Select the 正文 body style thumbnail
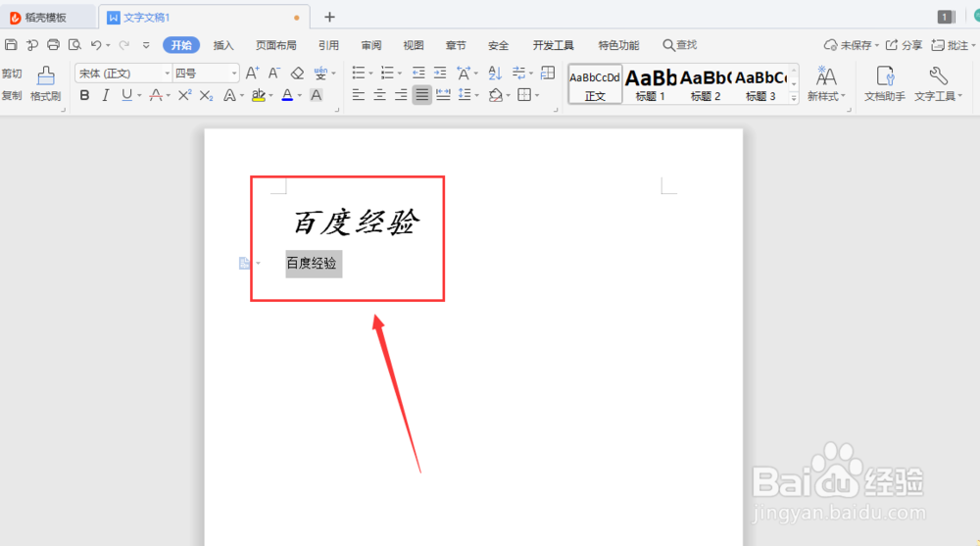Image resolution: width=980 pixels, height=546 pixels. click(x=595, y=83)
